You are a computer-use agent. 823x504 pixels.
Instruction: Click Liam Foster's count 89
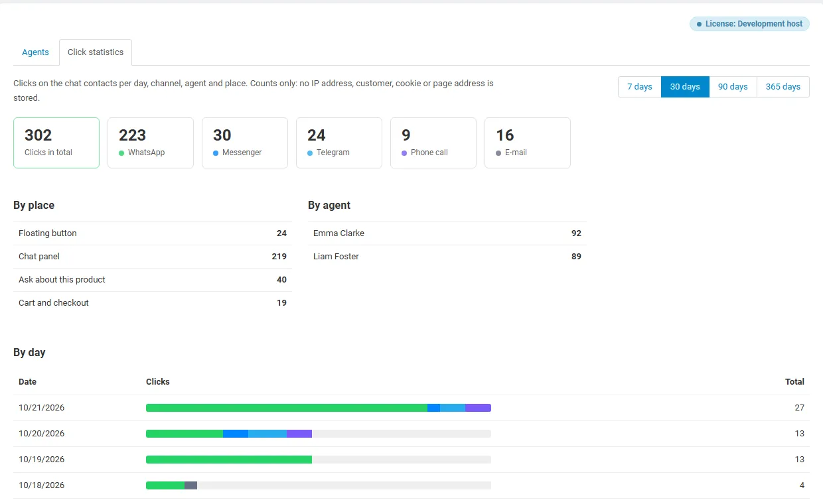576,257
